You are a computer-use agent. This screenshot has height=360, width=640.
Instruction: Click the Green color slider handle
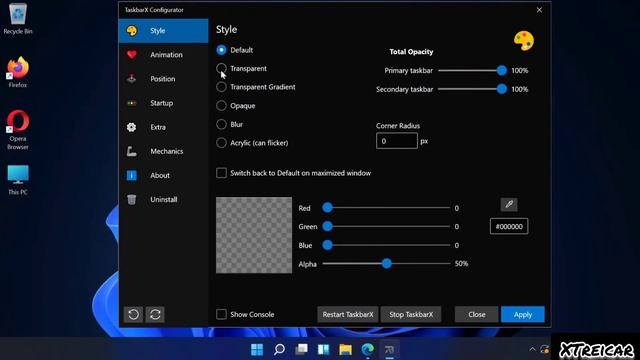click(327, 226)
